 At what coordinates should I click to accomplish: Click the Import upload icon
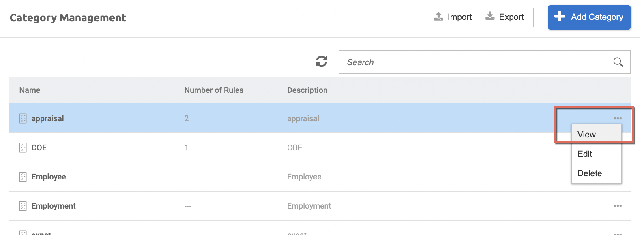[x=438, y=17]
